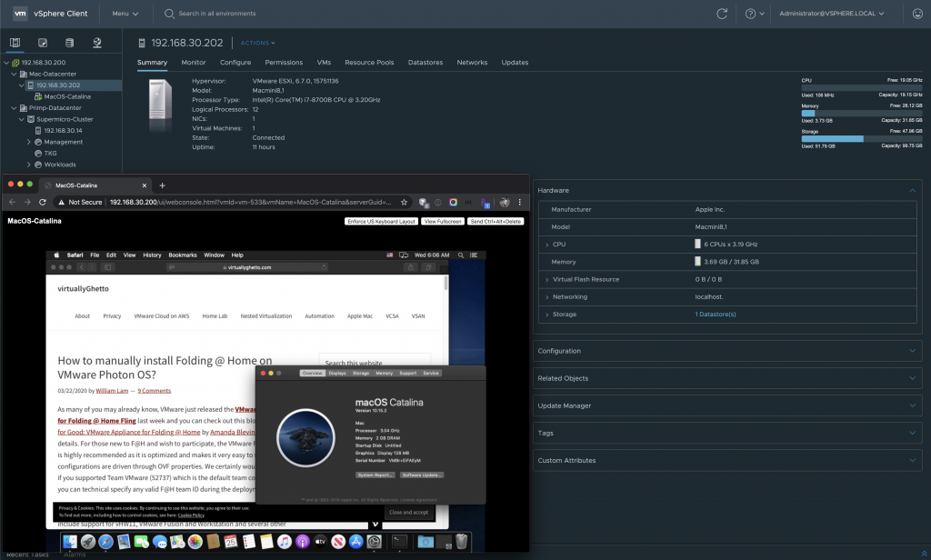The image size is (931, 560).
Task: Click the Safari share icon
Action: 410,267
